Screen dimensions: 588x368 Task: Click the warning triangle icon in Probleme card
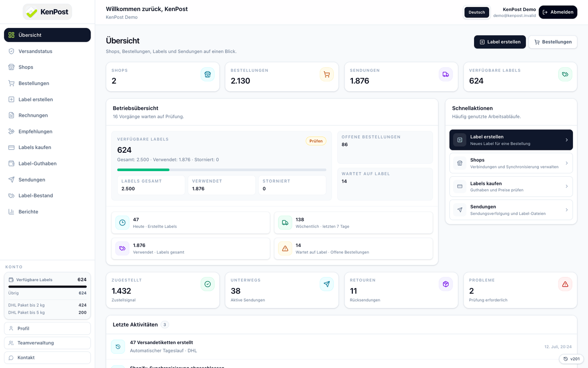565,284
